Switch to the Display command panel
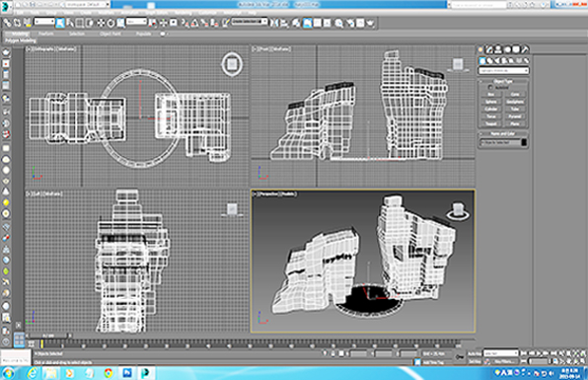 coord(516,50)
